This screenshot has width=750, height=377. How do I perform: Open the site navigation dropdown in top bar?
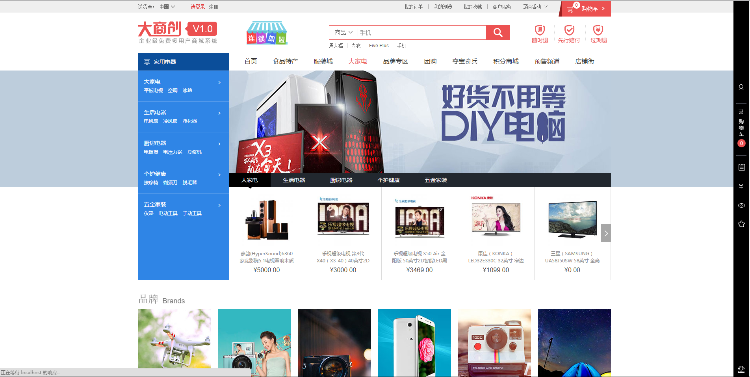tap(535, 7)
